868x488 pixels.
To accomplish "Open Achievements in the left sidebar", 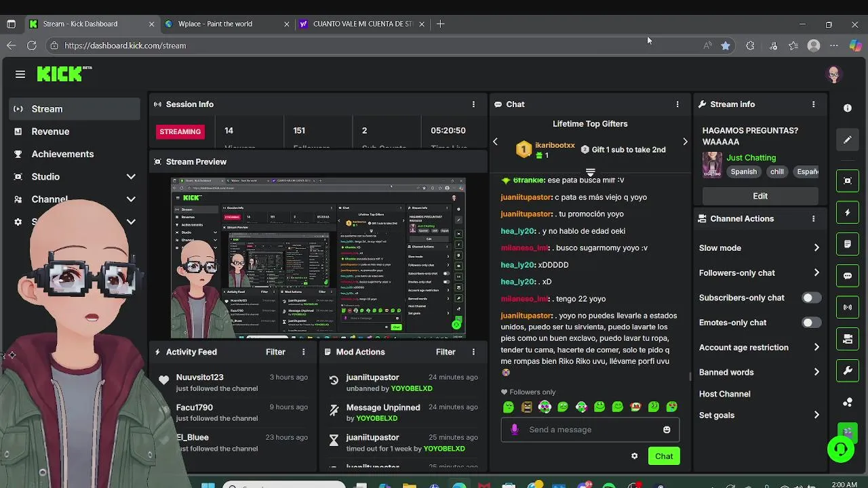I will 75,154.
